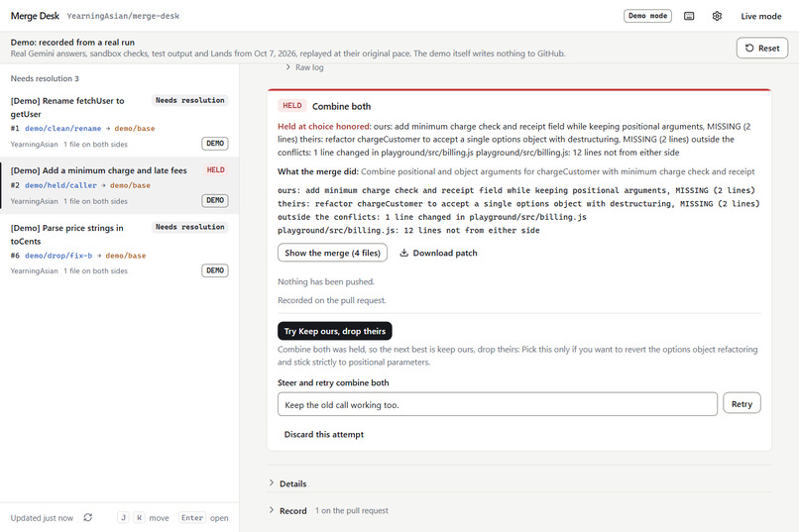Click the text 1 on the pull request
Viewport: 799px width, 532px height.
coord(352,510)
